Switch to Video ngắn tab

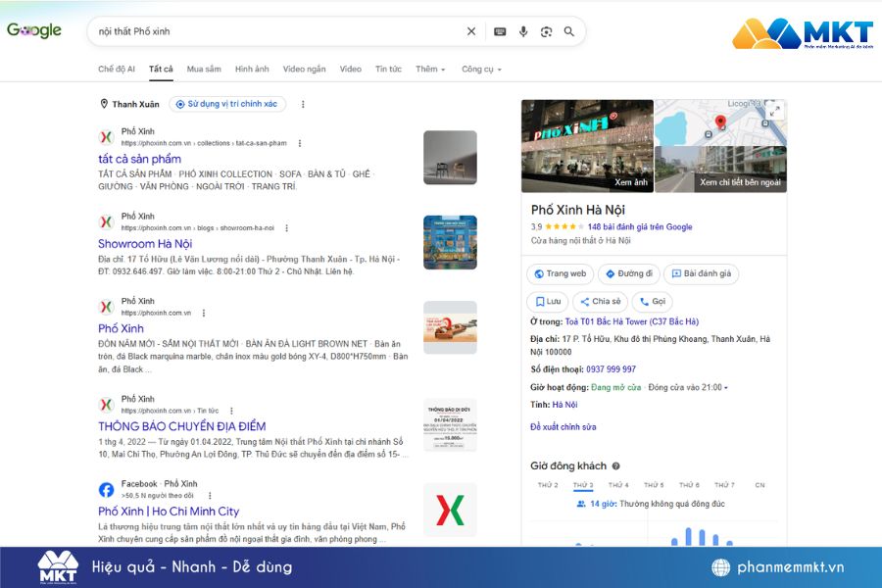[x=305, y=70]
